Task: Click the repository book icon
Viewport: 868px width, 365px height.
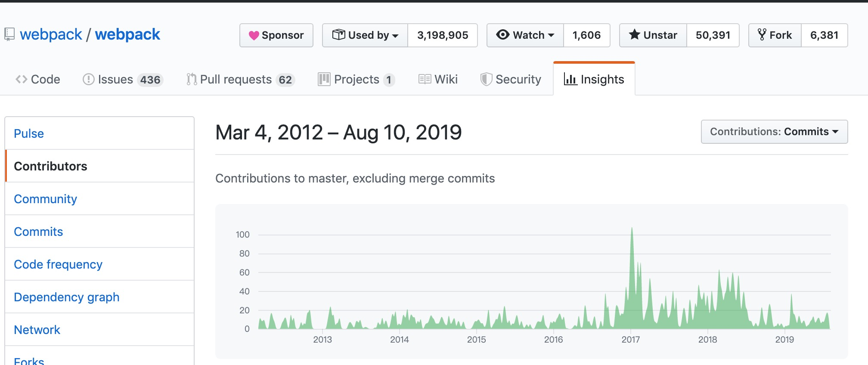Action: point(9,34)
